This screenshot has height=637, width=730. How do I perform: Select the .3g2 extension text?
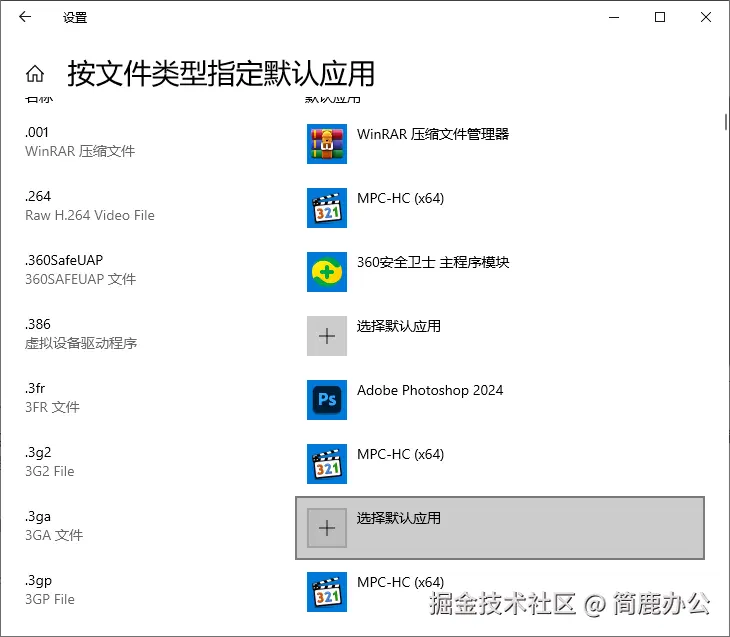click(38, 452)
